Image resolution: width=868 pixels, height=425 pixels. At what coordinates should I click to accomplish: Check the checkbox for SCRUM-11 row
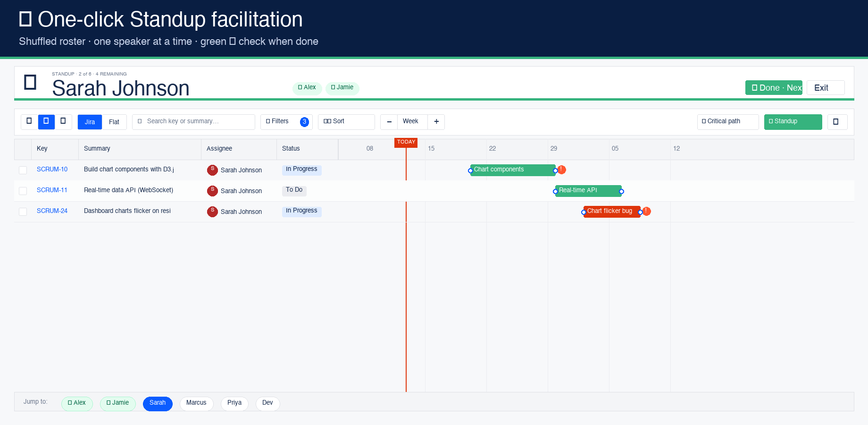(x=23, y=191)
